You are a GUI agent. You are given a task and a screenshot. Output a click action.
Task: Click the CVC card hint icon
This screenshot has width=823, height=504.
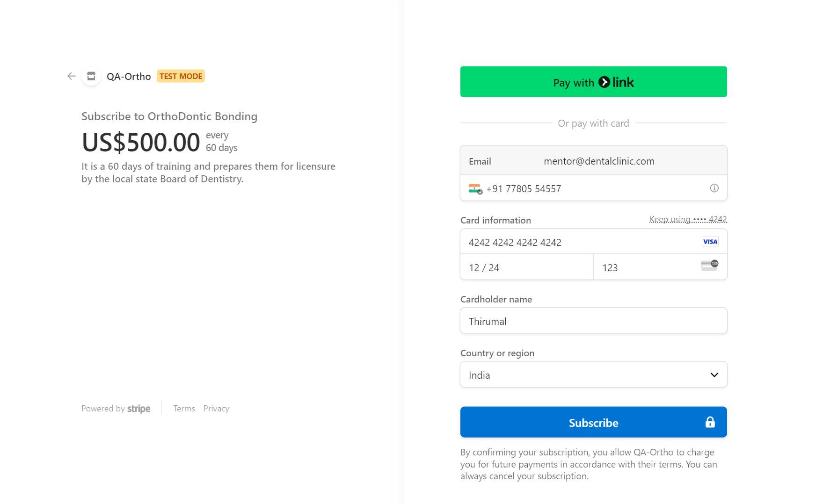709,266
